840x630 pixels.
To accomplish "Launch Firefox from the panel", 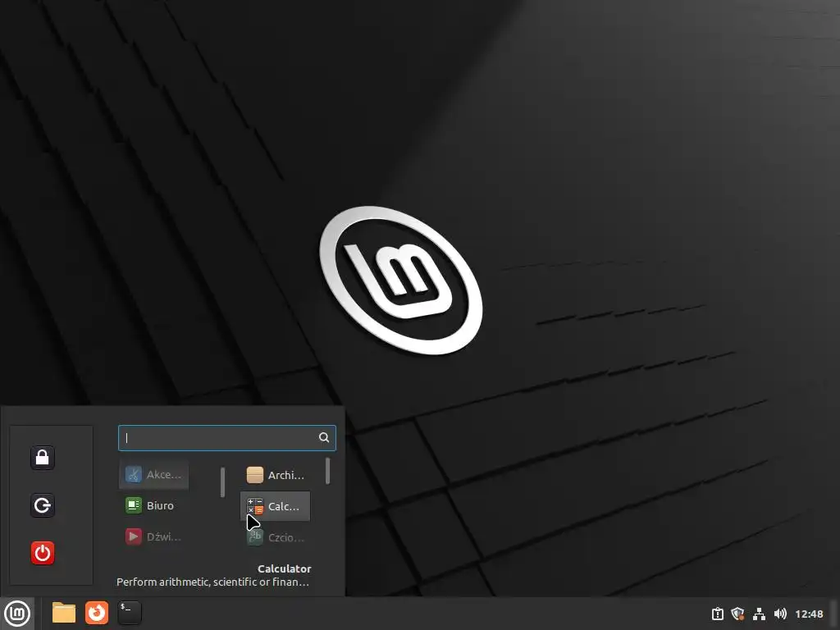I will tap(97, 613).
